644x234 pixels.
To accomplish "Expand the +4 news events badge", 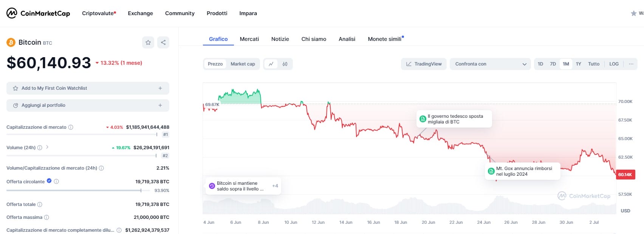I will pos(275,186).
